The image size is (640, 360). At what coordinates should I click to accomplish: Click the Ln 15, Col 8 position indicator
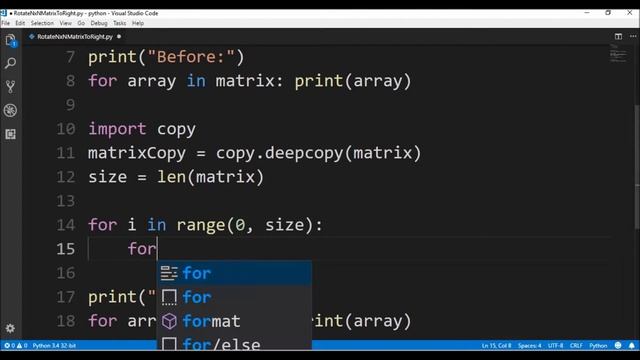(x=496, y=346)
